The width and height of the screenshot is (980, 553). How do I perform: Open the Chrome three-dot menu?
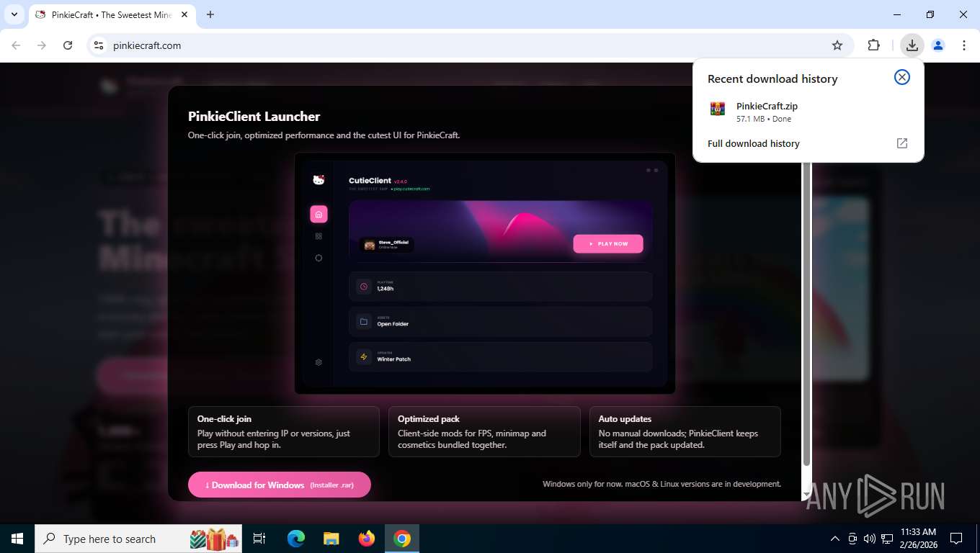click(x=964, y=45)
